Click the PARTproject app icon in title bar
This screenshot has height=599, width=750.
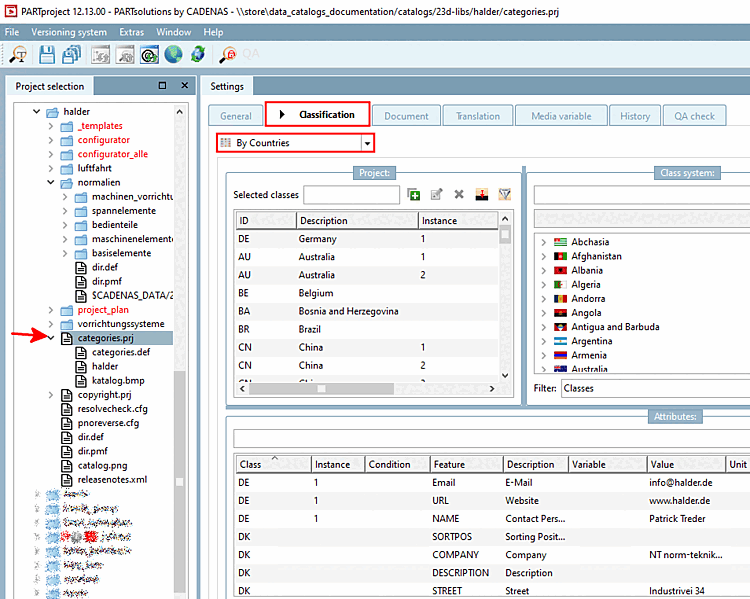coord(10,11)
